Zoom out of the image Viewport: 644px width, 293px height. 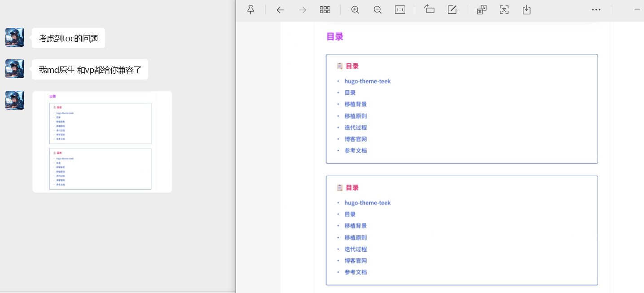pyautogui.click(x=377, y=10)
